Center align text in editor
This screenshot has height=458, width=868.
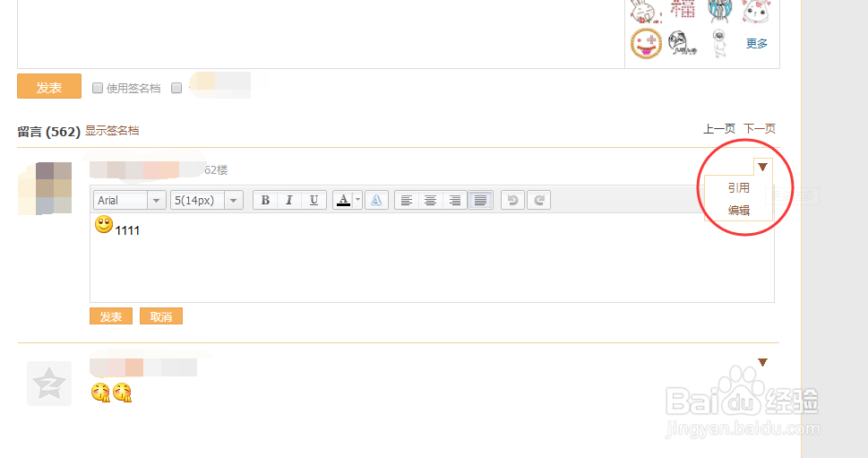tap(430, 200)
